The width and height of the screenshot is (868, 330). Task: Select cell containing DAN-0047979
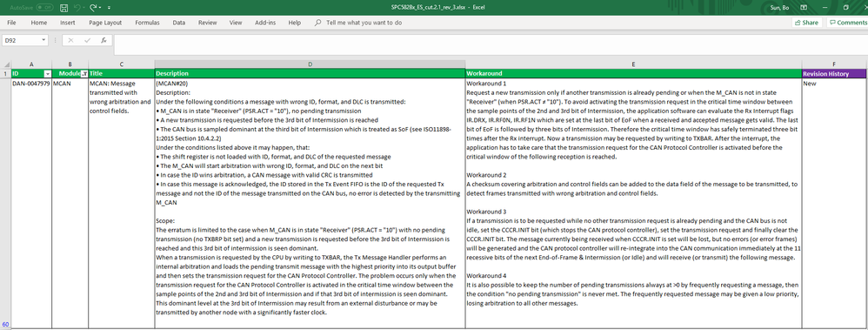pos(31,203)
